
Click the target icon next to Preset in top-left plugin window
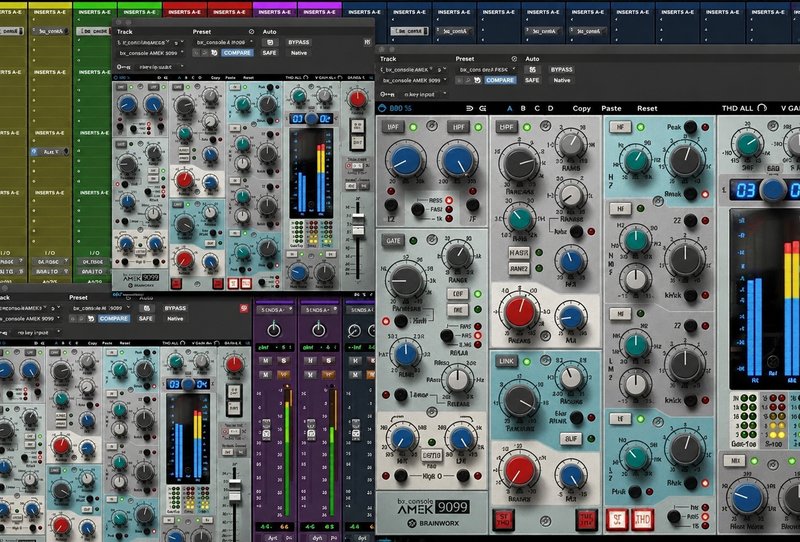pyautogui.click(x=251, y=32)
